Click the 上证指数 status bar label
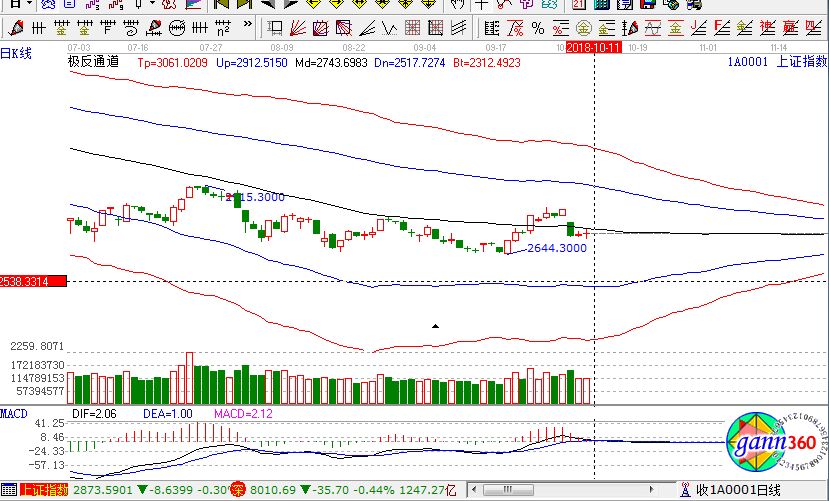 point(44,490)
